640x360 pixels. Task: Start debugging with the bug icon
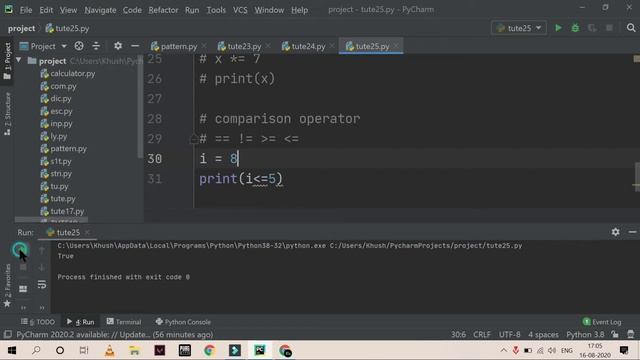point(575,28)
